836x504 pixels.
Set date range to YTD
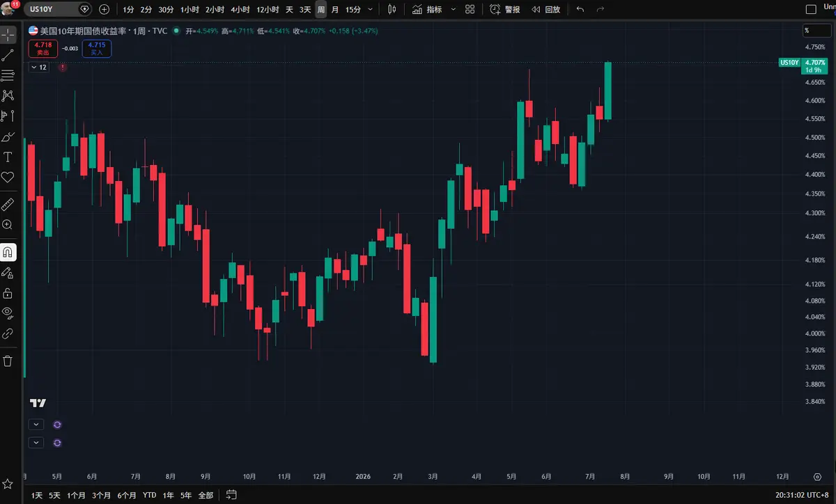pos(149,495)
